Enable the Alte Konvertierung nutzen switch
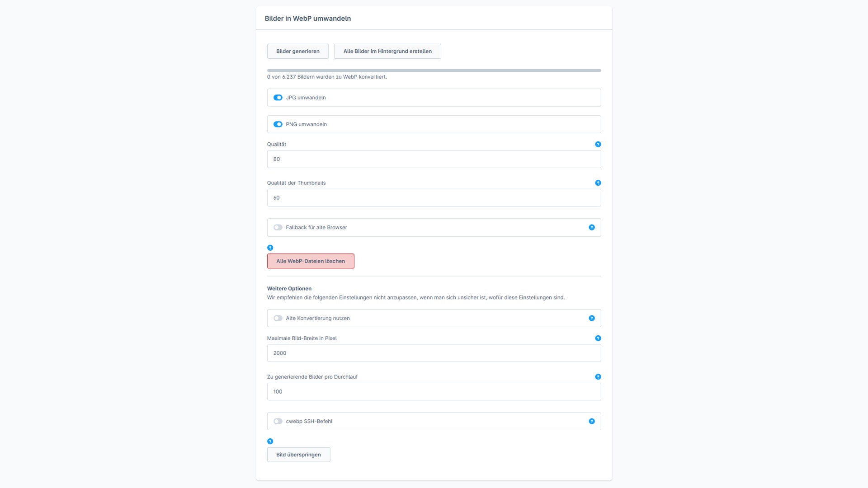The width and height of the screenshot is (868, 488). pos(278,318)
